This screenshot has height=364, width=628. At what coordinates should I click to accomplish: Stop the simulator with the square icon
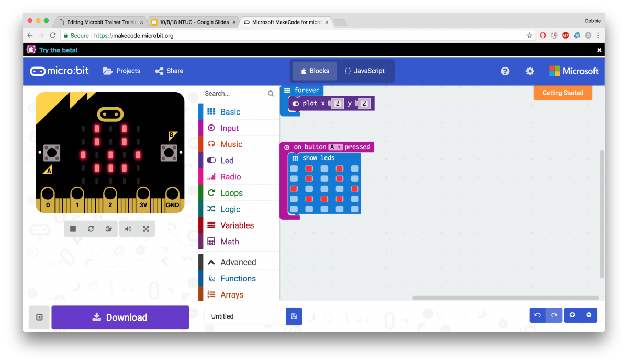tap(73, 229)
